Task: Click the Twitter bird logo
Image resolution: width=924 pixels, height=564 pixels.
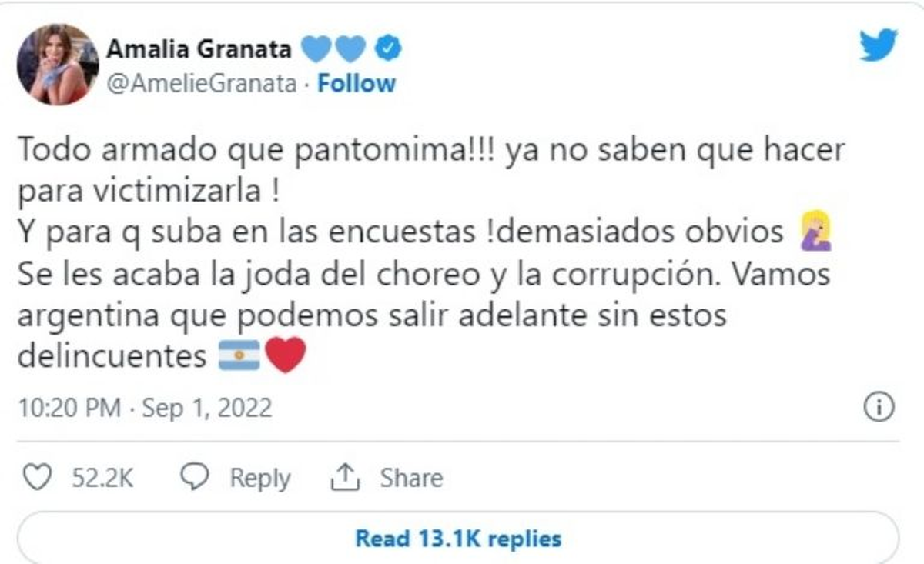Action: pyautogui.click(x=879, y=46)
